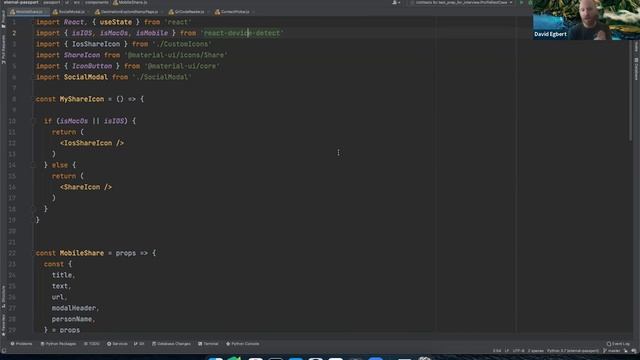Click the title prop in destructuring
The image size is (640, 360).
(x=62, y=275)
